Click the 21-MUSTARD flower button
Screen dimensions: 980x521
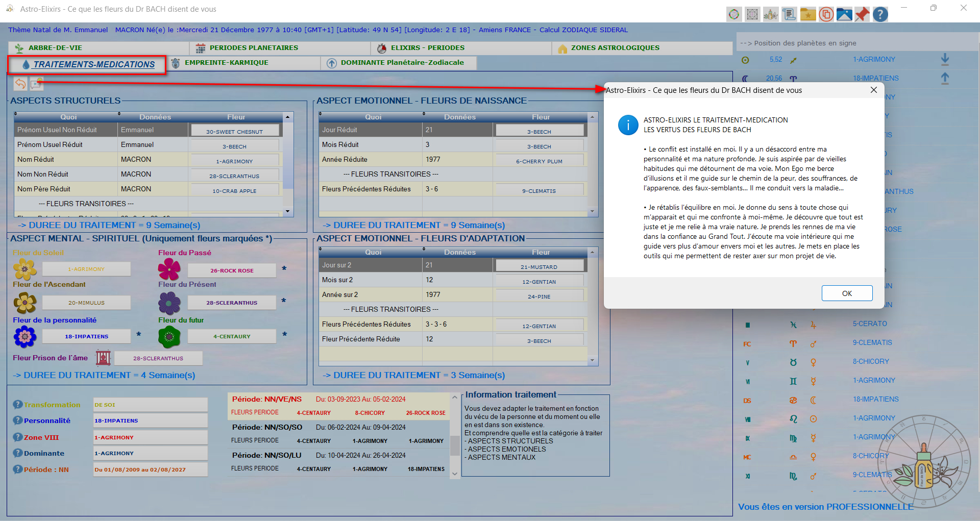pyautogui.click(x=540, y=266)
